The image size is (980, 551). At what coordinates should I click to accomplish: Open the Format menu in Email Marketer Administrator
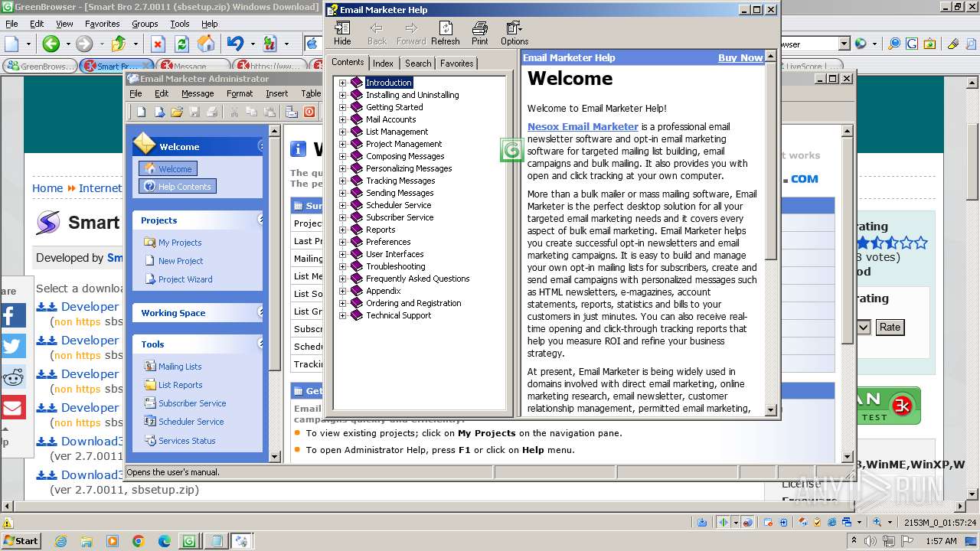point(240,93)
